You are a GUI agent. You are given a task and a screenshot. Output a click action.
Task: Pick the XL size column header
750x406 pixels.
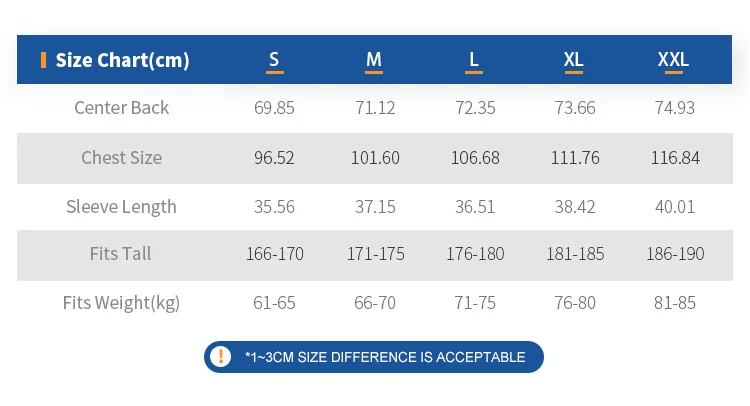574,60
